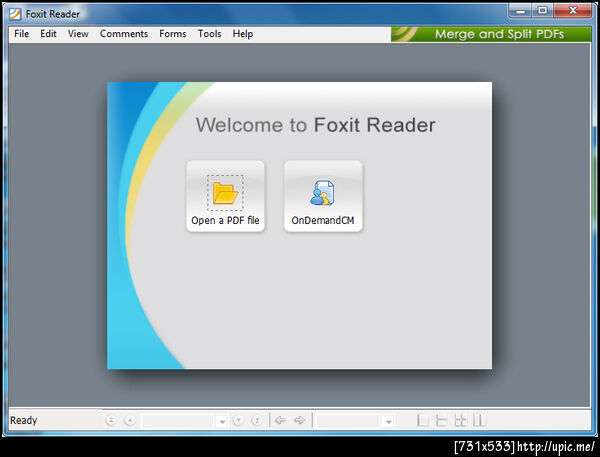600x457 pixels.
Task: Select single page layout icon
Action: click(x=422, y=420)
